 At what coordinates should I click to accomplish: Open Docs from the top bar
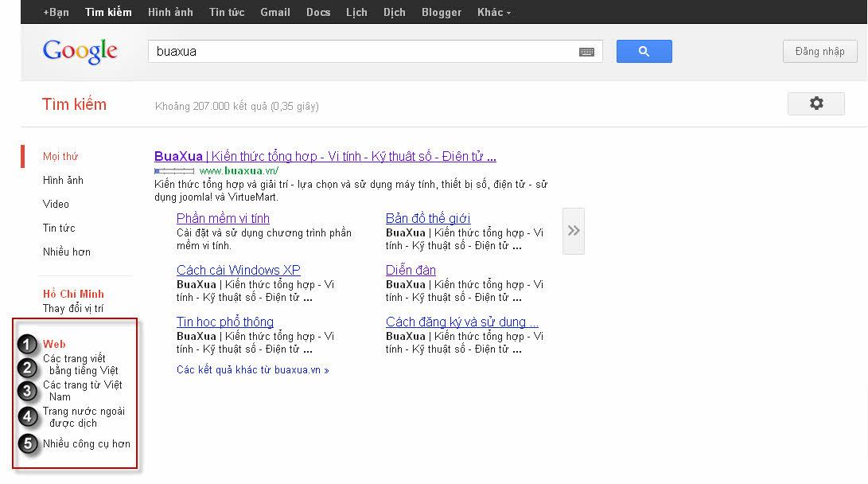point(318,12)
